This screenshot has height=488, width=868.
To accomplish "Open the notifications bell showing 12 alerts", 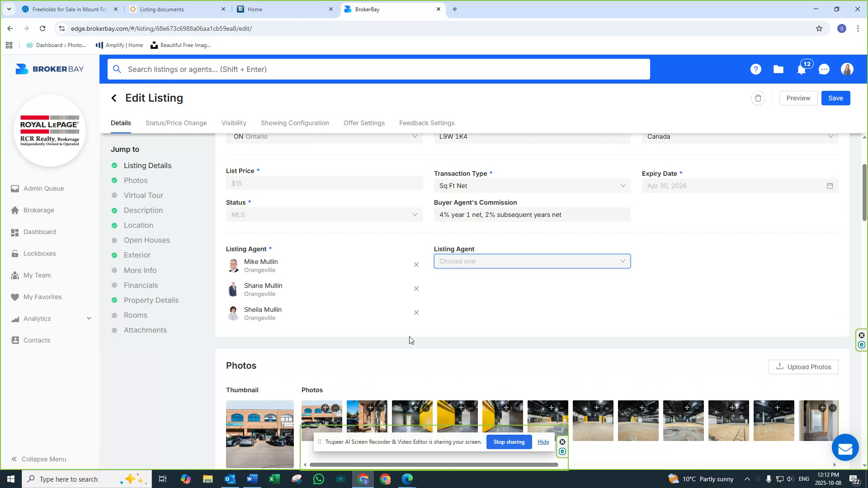I will [x=802, y=69].
